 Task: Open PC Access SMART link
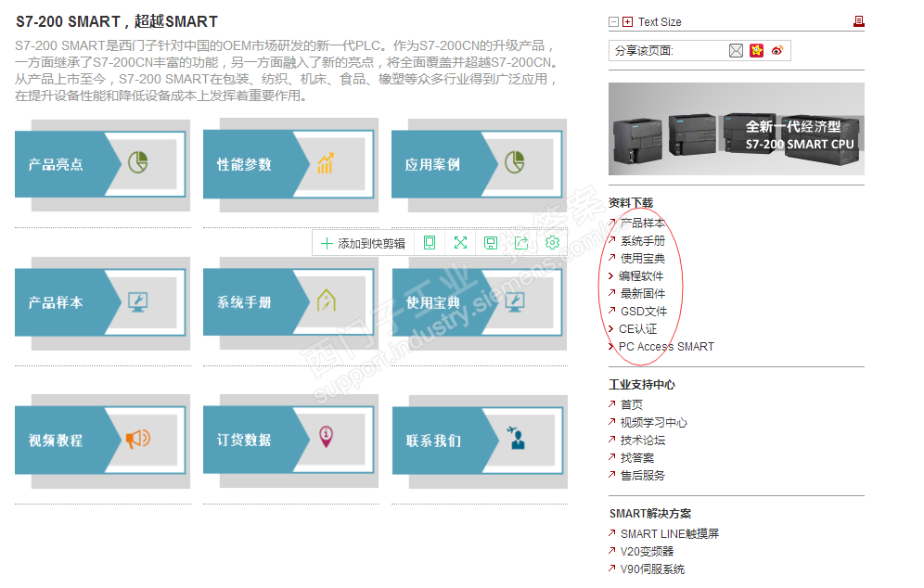tap(666, 347)
